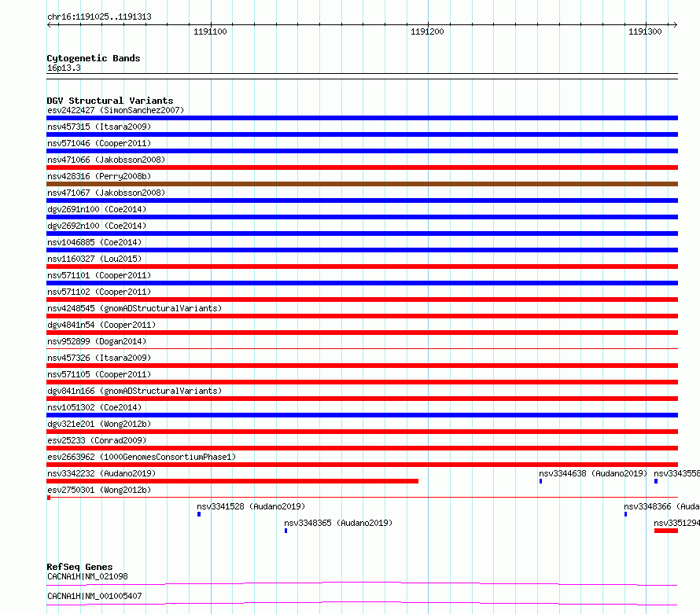The width and height of the screenshot is (700, 614).
Task: Click nsv3344638 (Audano2019) label
Action: pos(593,473)
